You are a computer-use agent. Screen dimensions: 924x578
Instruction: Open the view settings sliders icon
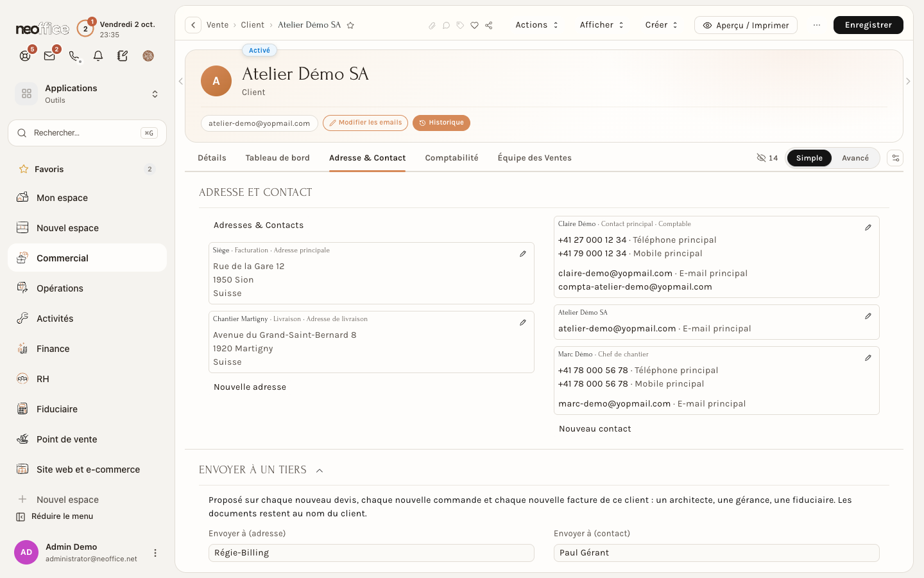895,158
